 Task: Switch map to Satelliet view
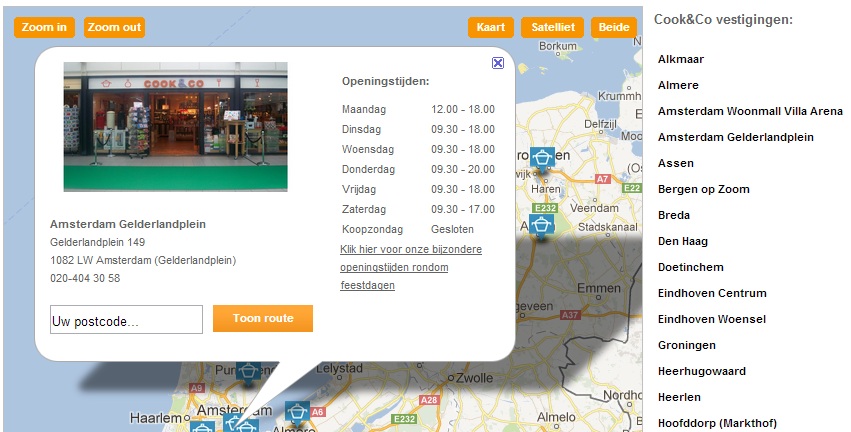click(552, 27)
